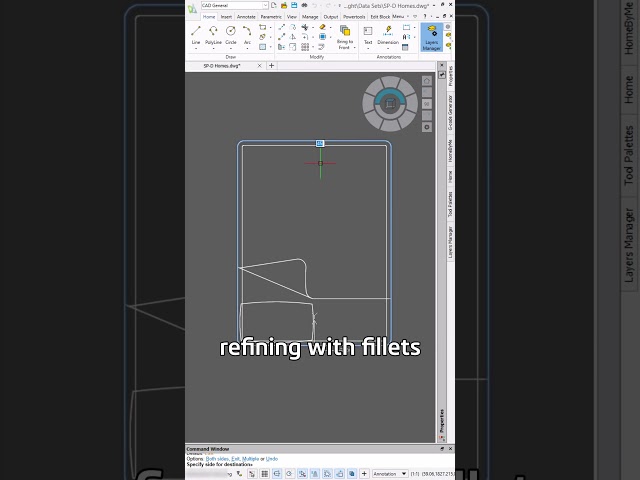Open the Annotation scale dropdown

(390, 474)
